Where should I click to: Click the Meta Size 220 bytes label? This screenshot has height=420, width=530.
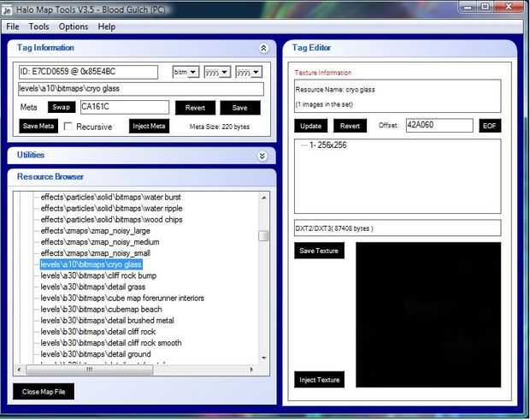coord(220,127)
